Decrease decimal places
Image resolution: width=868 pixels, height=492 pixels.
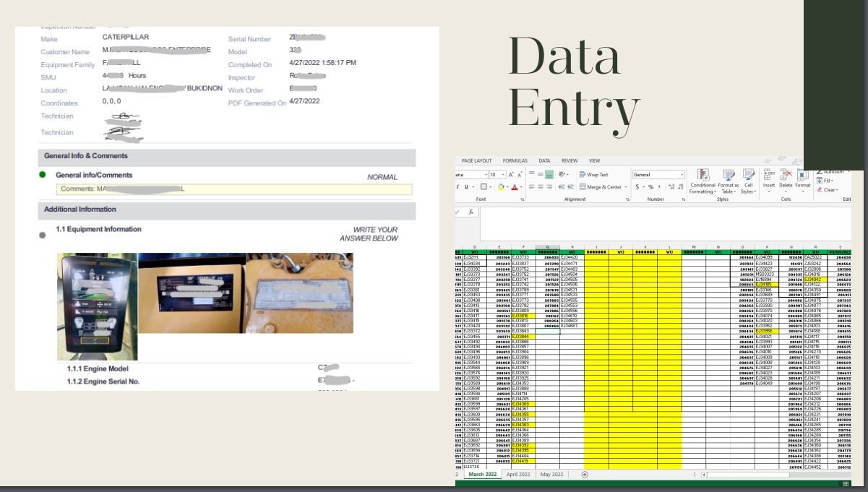tap(681, 186)
